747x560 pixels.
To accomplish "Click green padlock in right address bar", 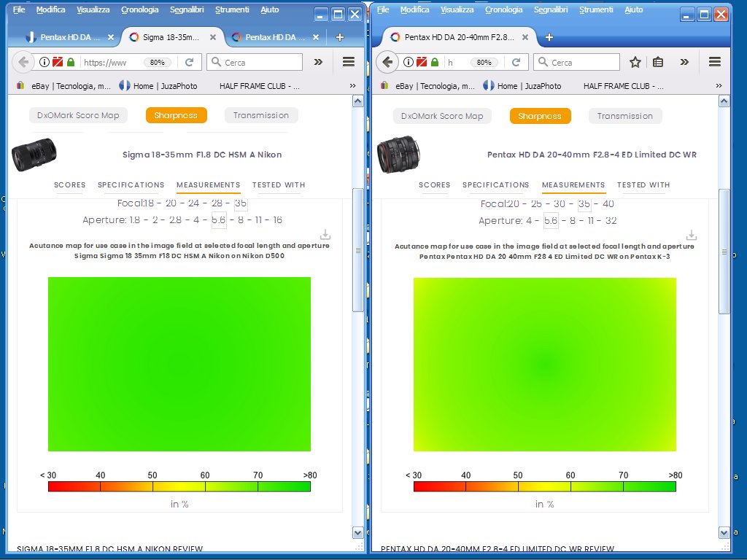I will [435, 62].
